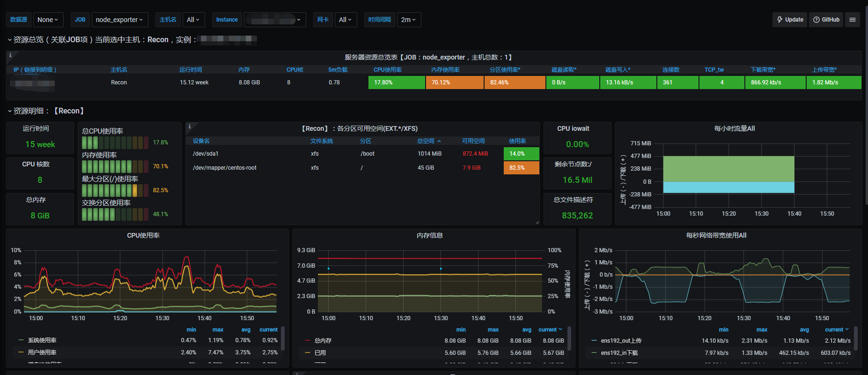Open the hamburger dashboard links menu

point(853,20)
